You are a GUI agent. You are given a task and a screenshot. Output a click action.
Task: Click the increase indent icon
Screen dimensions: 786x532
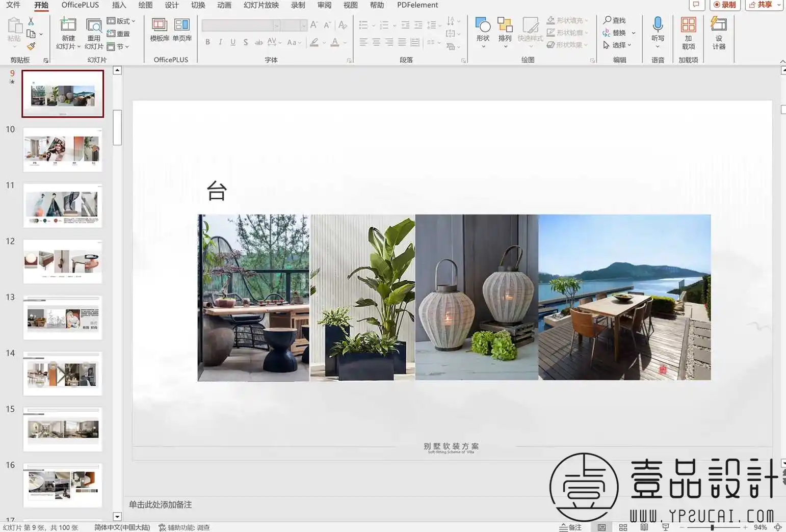[418, 25]
